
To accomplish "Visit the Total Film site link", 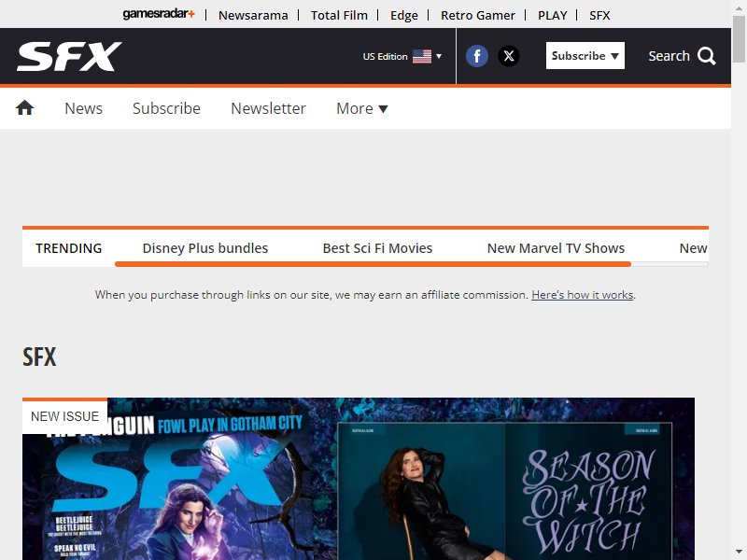I will tap(339, 15).
